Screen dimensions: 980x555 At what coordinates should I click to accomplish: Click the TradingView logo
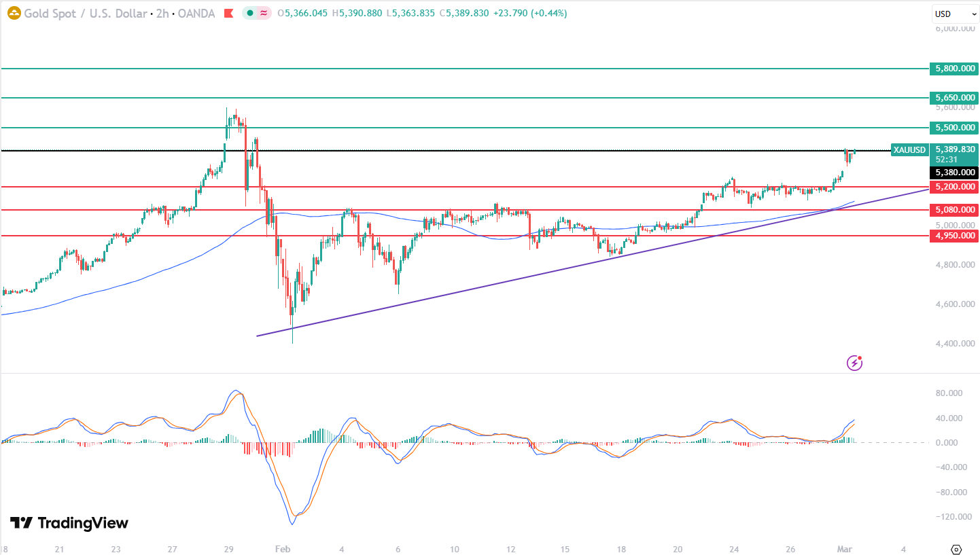pos(69,523)
